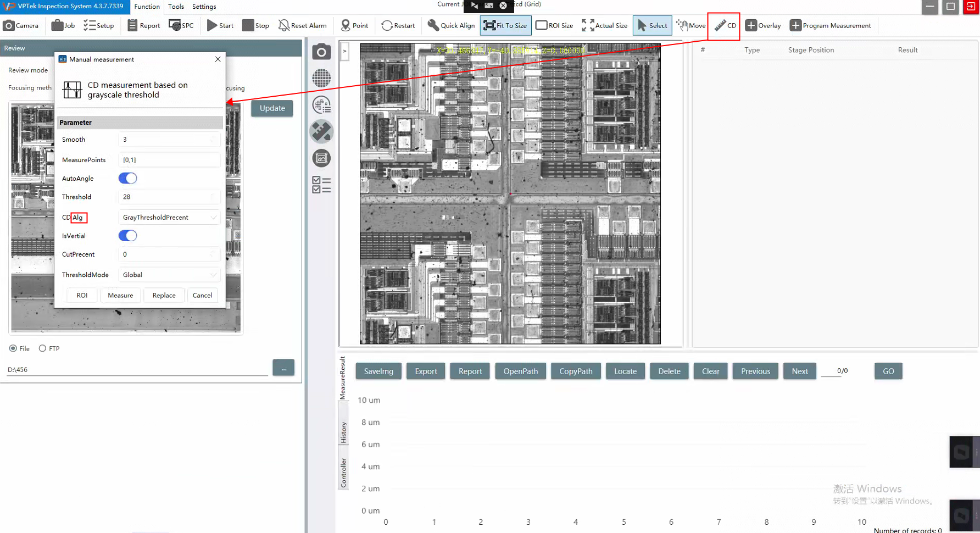Click the image picture sidebar icon
The width and height of the screenshot is (980, 533).
click(321, 158)
